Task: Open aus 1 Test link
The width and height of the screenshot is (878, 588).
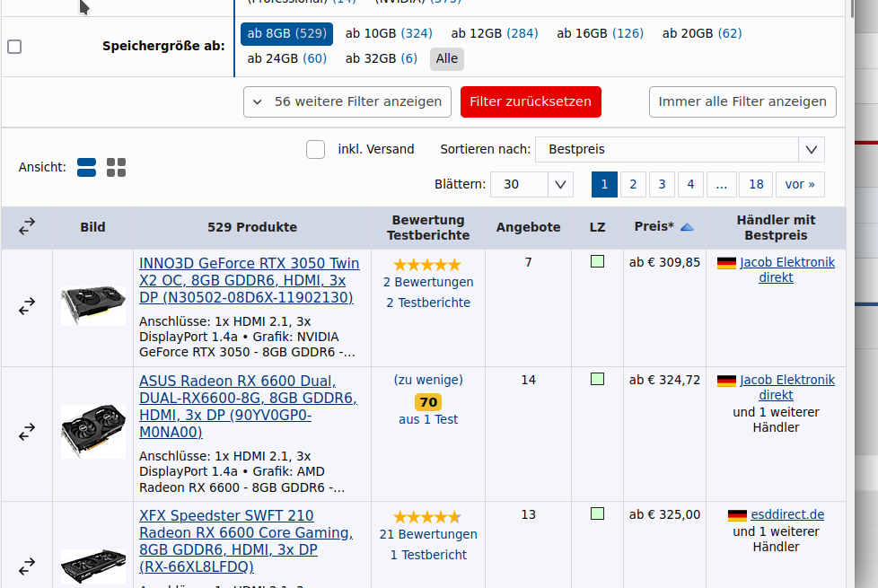Action: 428,419
